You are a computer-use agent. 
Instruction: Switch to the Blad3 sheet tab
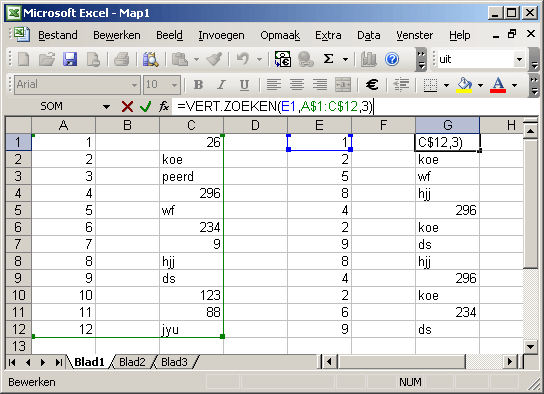click(174, 362)
